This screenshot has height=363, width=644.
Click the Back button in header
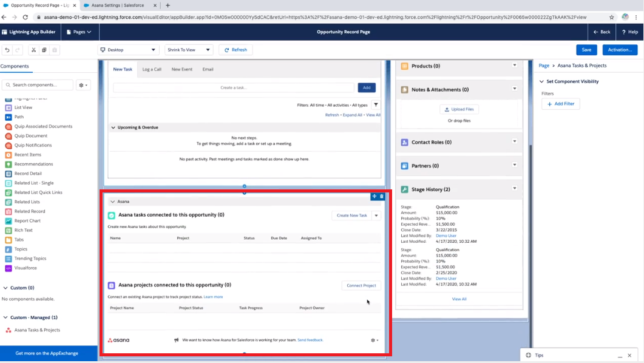coord(602,32)
